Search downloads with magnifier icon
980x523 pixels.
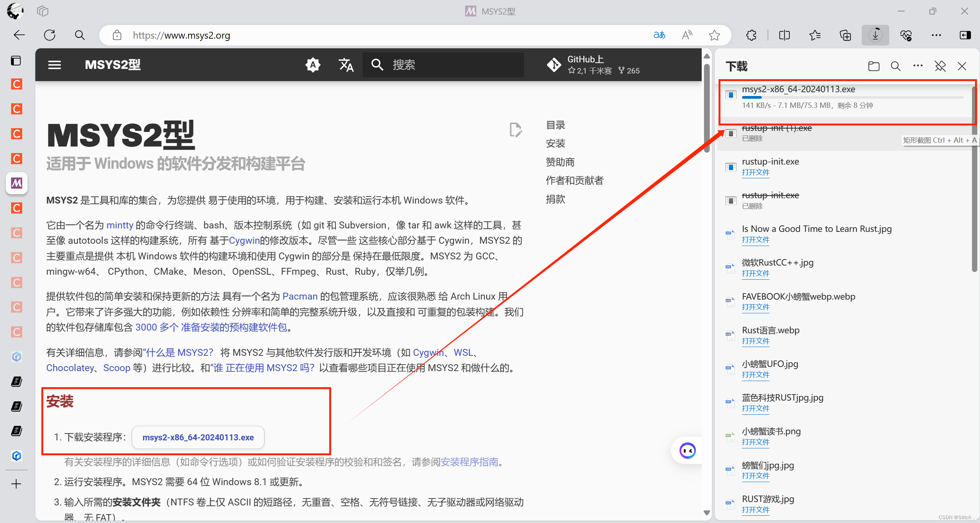click(x=895, y=66)
